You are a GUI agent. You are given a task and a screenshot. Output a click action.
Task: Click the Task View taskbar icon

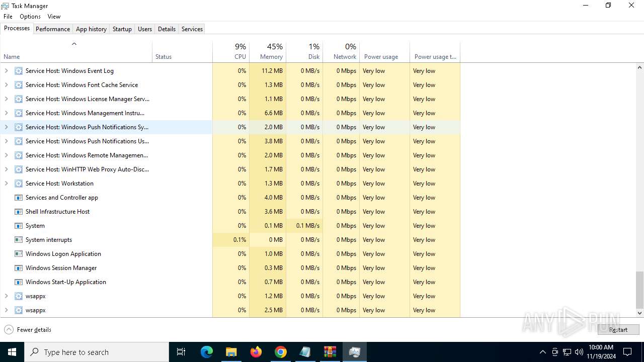pyautogui.click(x=181, y=352)
